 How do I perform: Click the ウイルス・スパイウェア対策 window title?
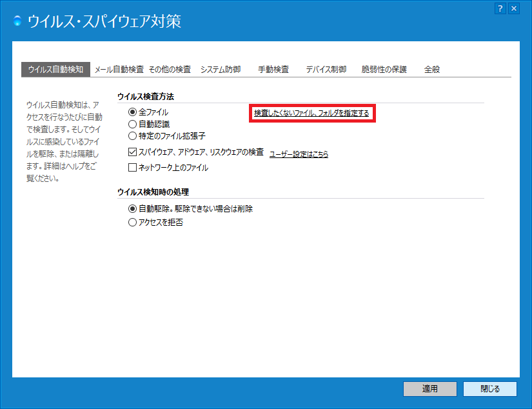coord(104,21)
